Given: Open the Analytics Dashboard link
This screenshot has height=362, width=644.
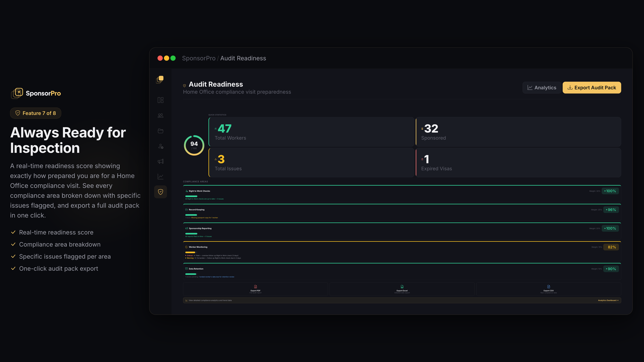Looking at the screenshot, I should [x=608, y=300].
